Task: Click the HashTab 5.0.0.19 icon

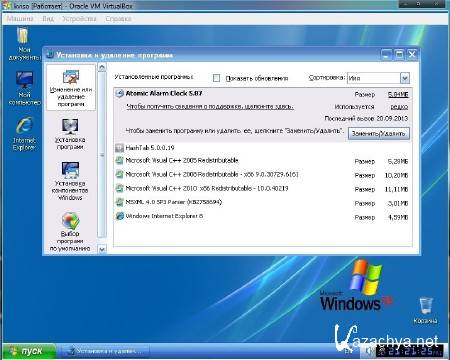Action: (119, 148)
